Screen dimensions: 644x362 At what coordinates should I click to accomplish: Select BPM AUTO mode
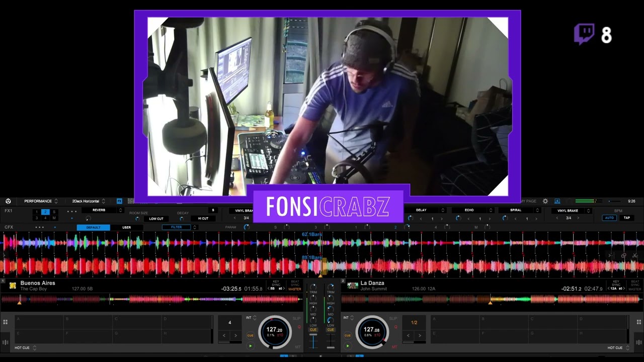[609, 218]
